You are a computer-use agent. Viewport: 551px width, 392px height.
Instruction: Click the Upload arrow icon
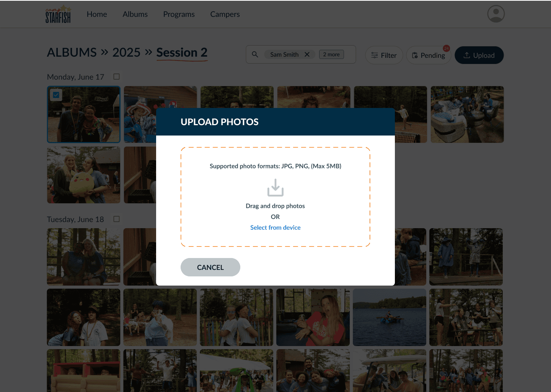pyautogui.click(x=467, y=55)
